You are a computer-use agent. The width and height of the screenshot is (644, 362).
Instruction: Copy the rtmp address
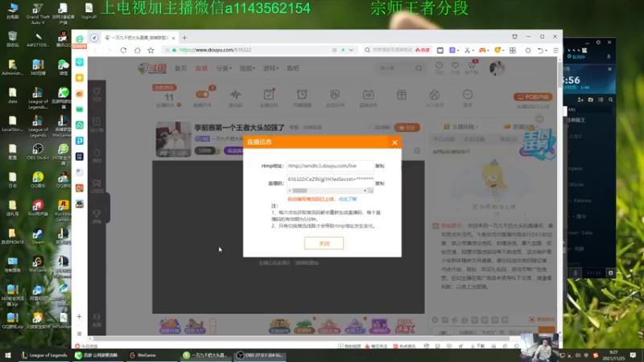[379, 166]
